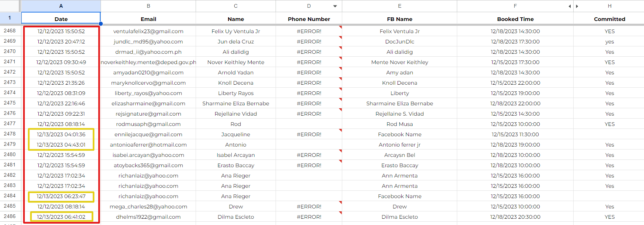Image resolution: width=644 pixels, height=225 pixels.
Task: Select email ventulafelix23@gmail.com cell
Action: [148, 31]
